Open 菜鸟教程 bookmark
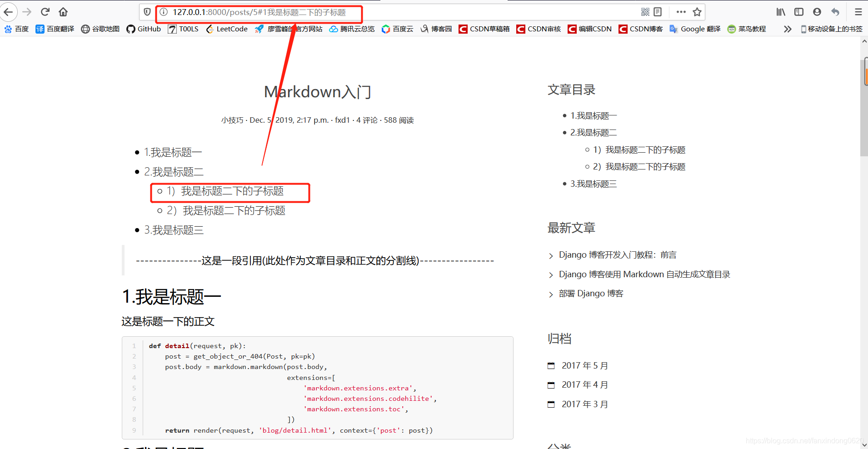Image resolution: width=868 pixels, height=449 pixels. click(x=747, y=29)
